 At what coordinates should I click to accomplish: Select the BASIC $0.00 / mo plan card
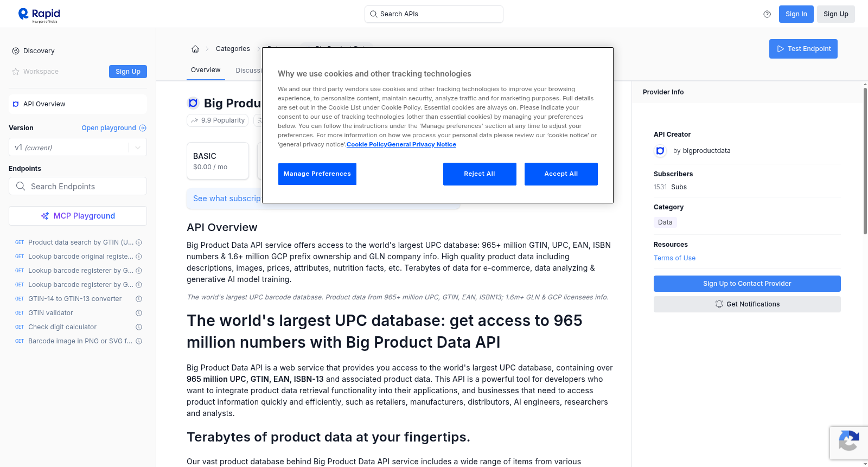[x=218, y=161]
